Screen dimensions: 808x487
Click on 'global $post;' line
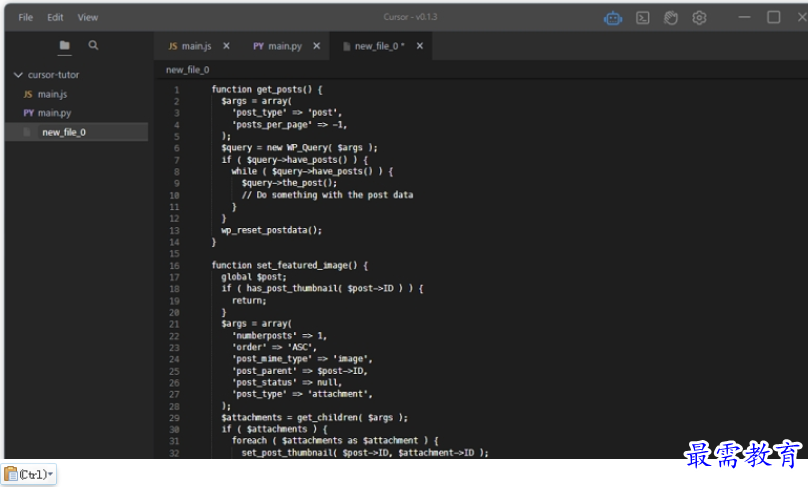click(254, 277)
